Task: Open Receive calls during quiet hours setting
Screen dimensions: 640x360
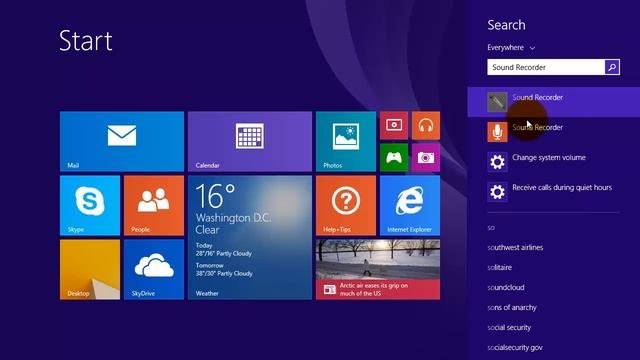Action: pyautogui.click(x=553, y=192)
